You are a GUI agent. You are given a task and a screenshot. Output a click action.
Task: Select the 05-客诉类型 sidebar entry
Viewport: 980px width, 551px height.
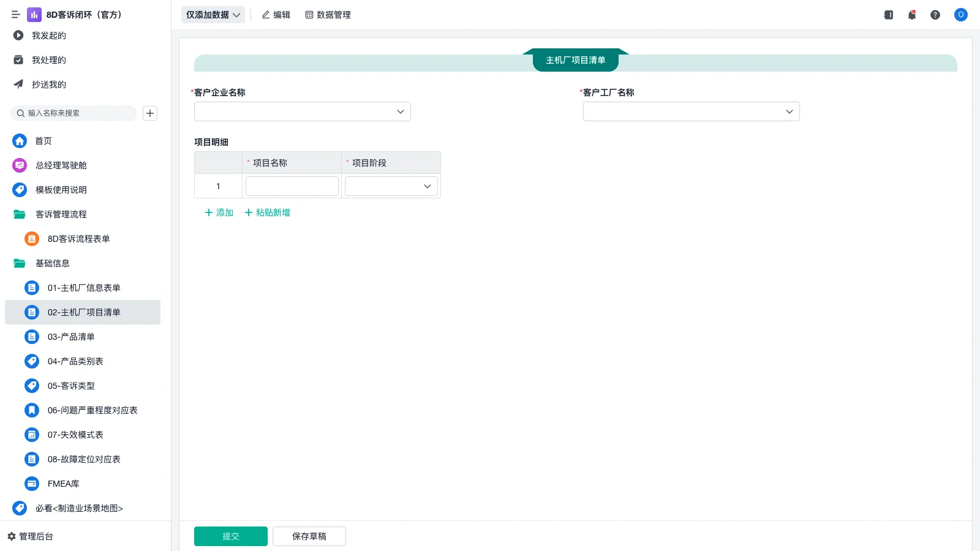[x=71, y=386]
